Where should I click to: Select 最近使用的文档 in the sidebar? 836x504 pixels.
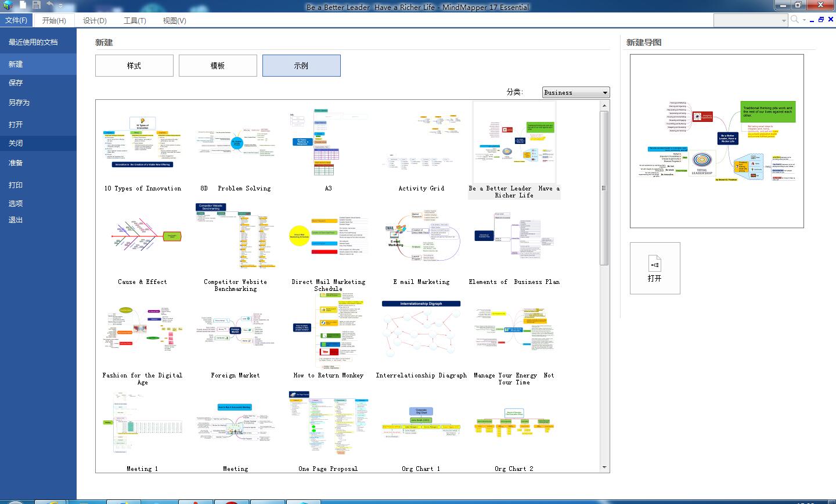click(38, 42)
